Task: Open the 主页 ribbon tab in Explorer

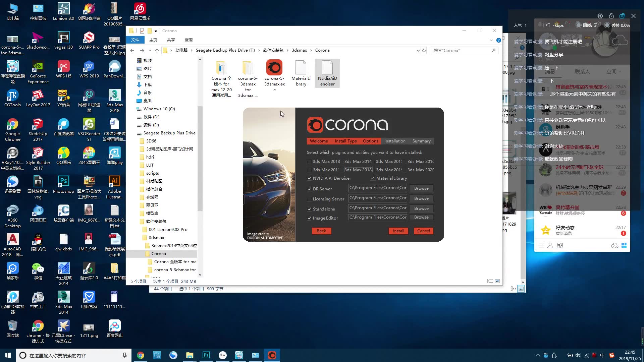Action: point(153,40)
